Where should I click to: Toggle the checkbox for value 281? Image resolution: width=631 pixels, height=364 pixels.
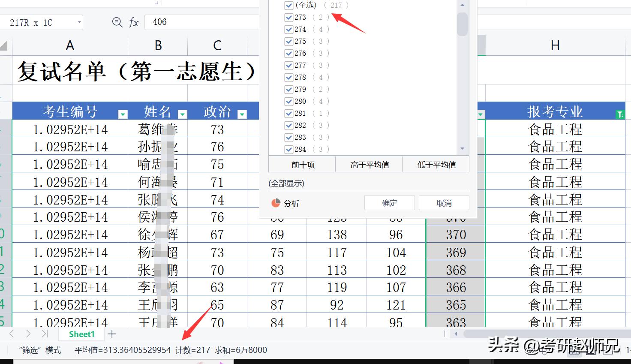(289, 113)
